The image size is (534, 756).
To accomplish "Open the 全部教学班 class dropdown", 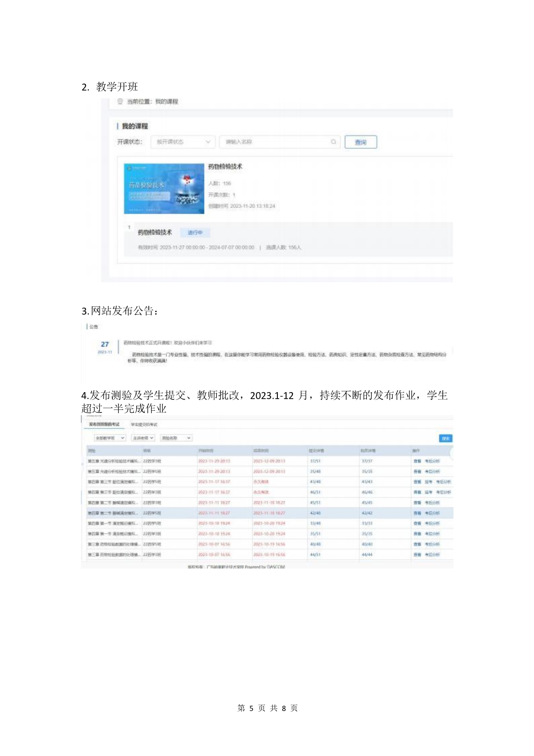I will click(109, 438).
